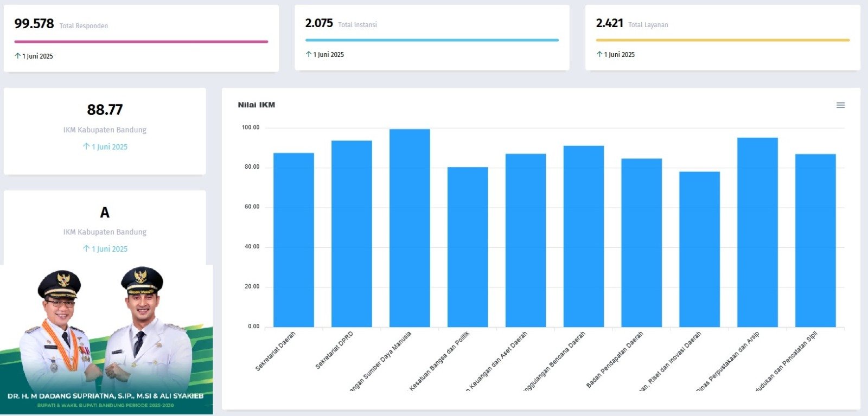
Task: Open the Nilai IKM chart hamburger menu
Action: (840, 105)
